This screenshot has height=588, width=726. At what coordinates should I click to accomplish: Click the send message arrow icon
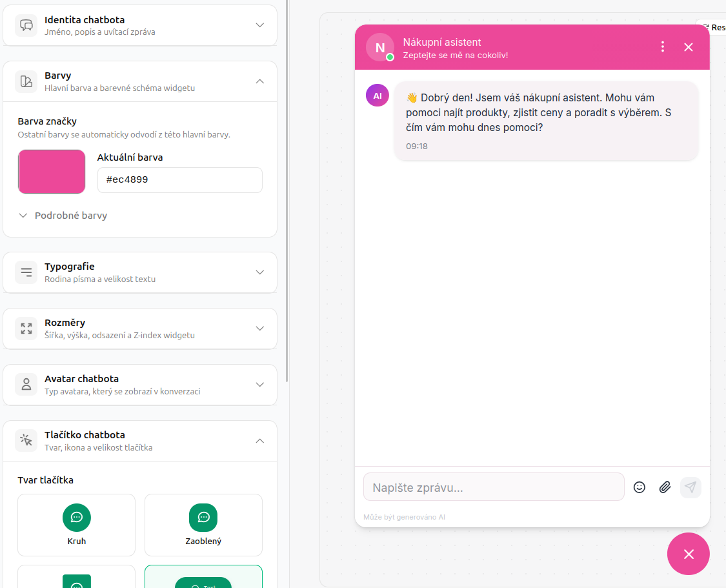pyautogui.click(x=691, y=487)
